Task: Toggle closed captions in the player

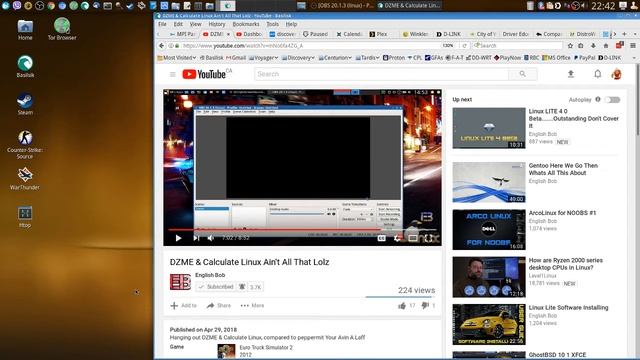Action: tap(381, 238)
